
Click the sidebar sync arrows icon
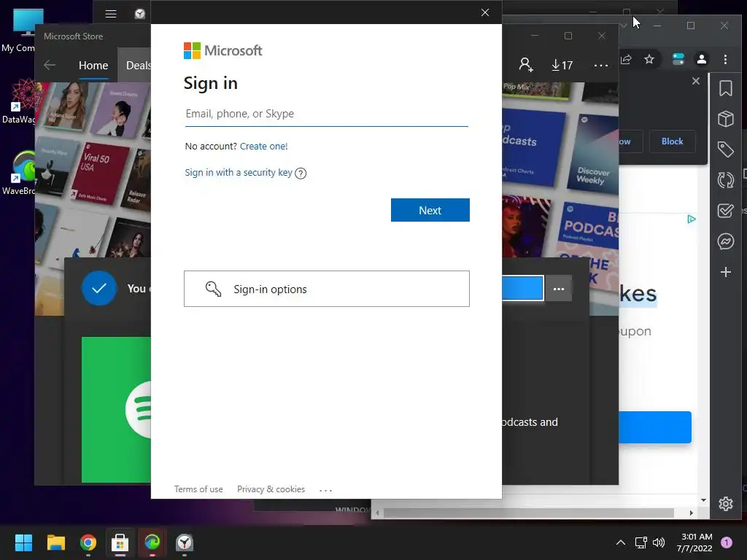[x=726, y=180]
